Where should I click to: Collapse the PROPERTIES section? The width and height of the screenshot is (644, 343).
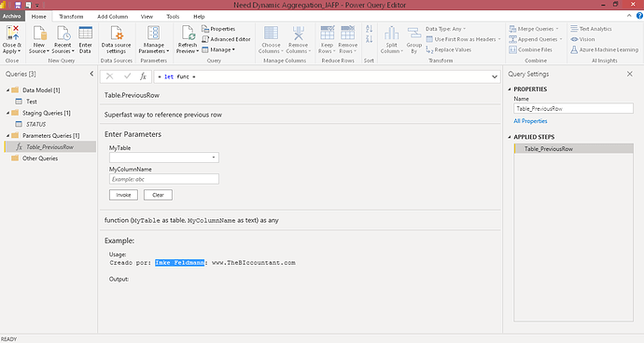click(510, 89)
